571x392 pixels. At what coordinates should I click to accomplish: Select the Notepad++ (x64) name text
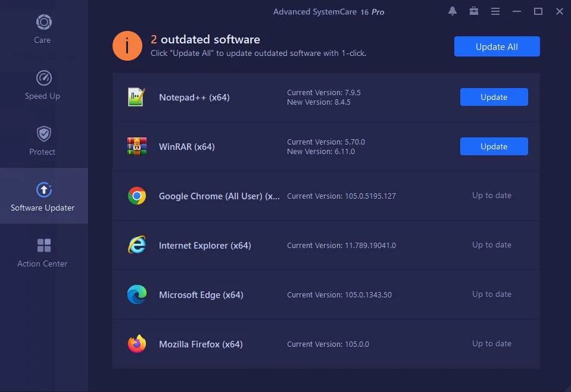click(194, 98)
